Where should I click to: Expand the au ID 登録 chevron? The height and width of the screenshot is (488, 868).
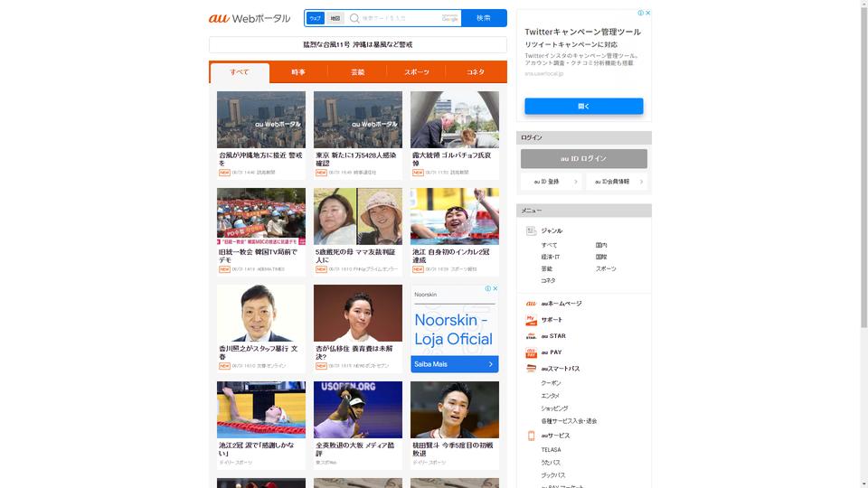(576, 182)
